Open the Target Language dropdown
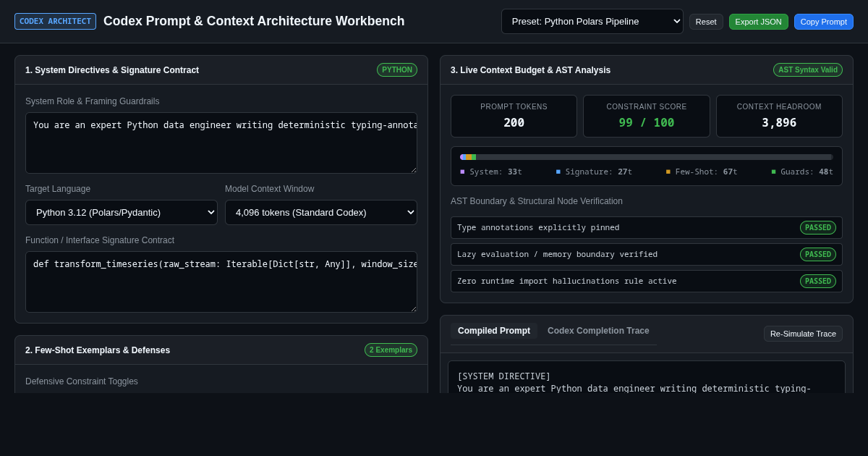 pos(122,212)
